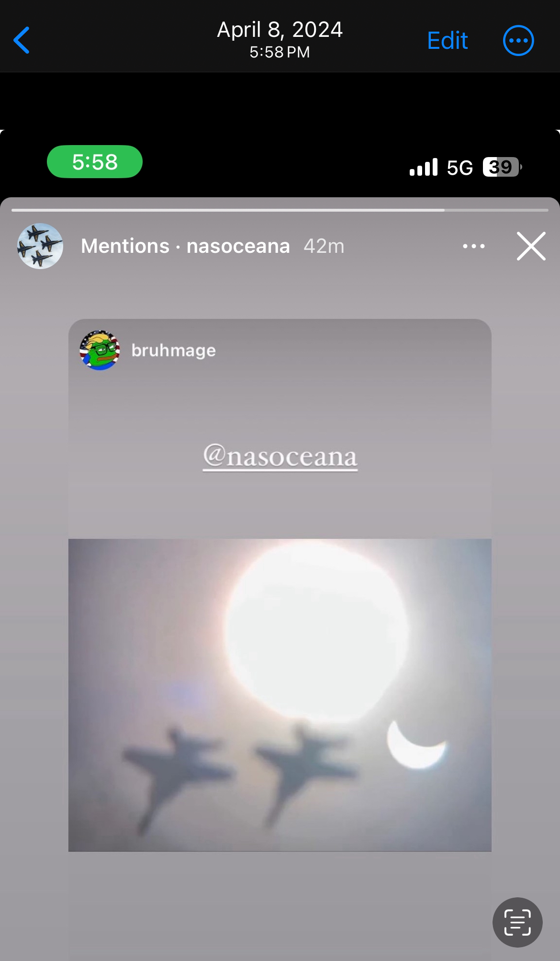Tap the eclipse and jets photo
Screen dimensions: 560x961
(280, 695)
